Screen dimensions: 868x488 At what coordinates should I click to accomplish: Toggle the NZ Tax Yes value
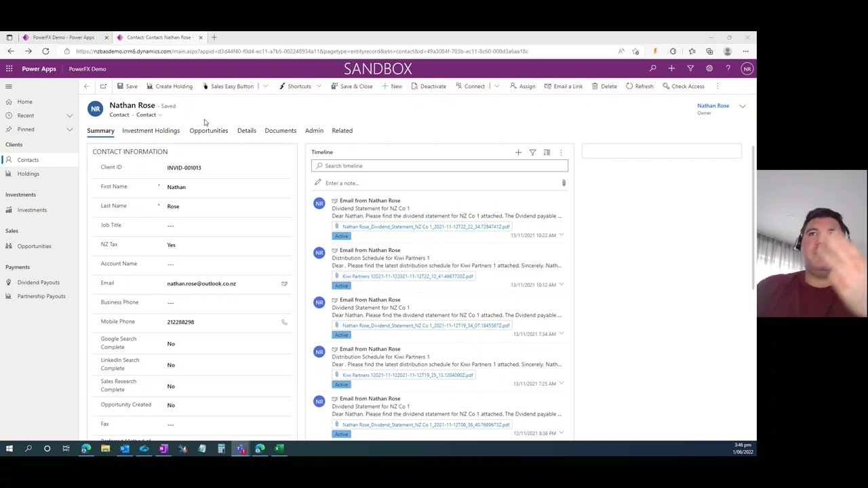tap(171, 245)
